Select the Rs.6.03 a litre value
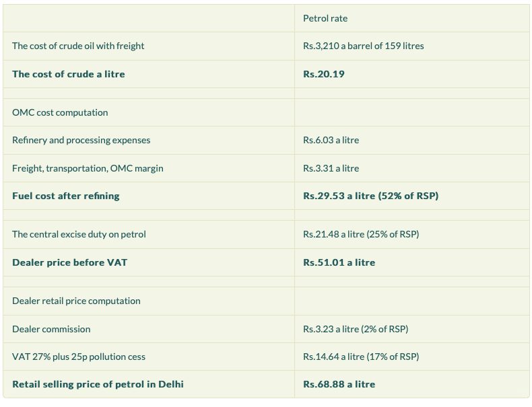532x407 pixels. (331, 140)
